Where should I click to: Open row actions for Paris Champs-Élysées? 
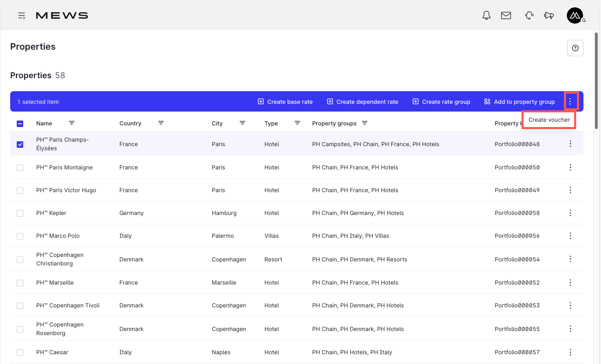570,144
